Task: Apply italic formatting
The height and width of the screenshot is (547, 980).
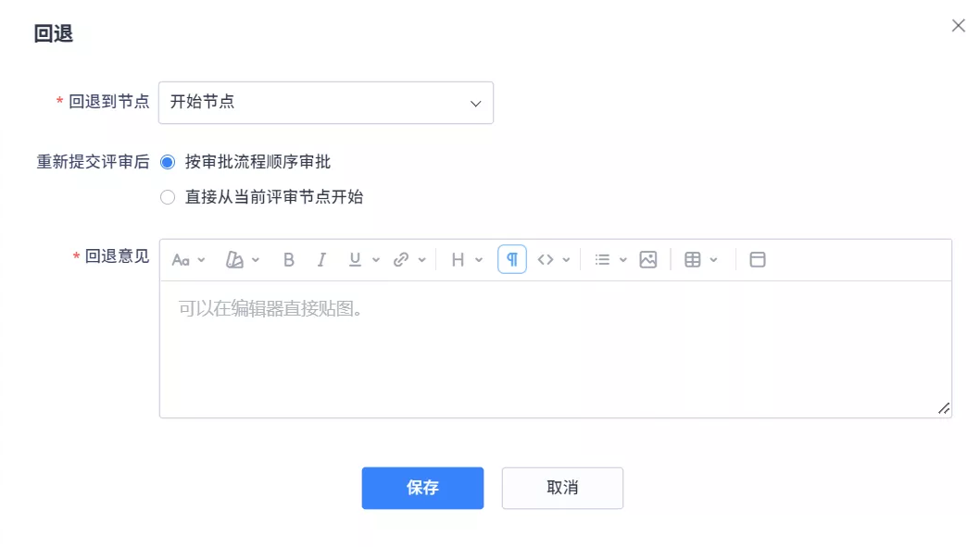Action: tap(320, 259)
